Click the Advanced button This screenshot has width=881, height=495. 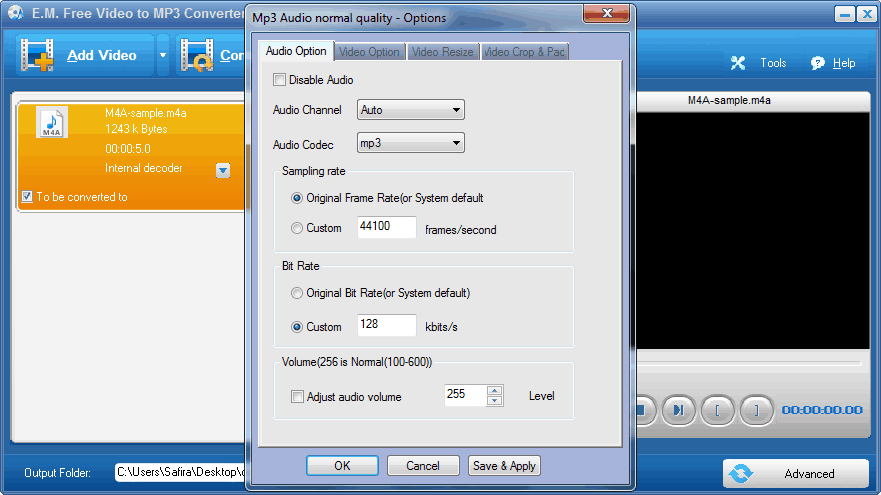click(796, 474)
